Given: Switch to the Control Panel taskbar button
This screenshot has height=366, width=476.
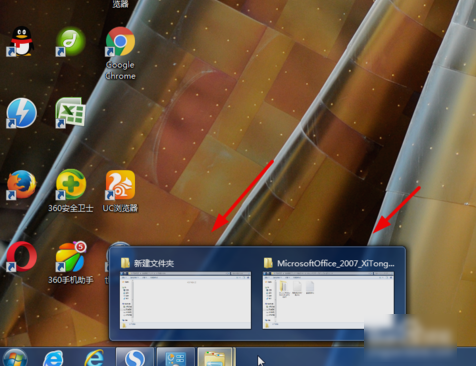Looking at the screenshot, I should pyautogui.click(x=176, y=357).
